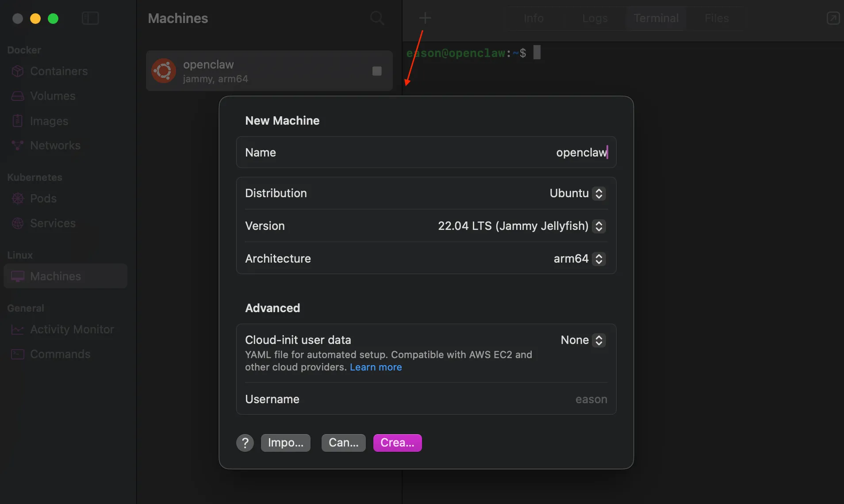The height and width of the screenshot is (504, 844).
Task: Click the search magnifier icon in Machines
Action: 377,18
